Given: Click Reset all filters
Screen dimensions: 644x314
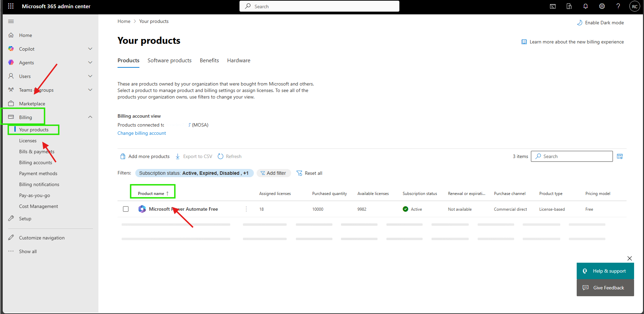Looking at the screenshot, I should pyautogui.click(x=310, y=173).
